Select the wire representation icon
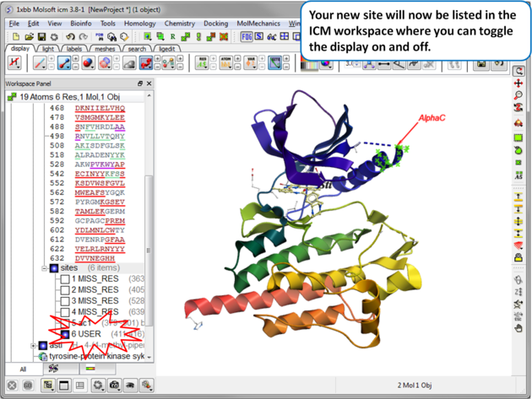 click(x=39, y=63)
